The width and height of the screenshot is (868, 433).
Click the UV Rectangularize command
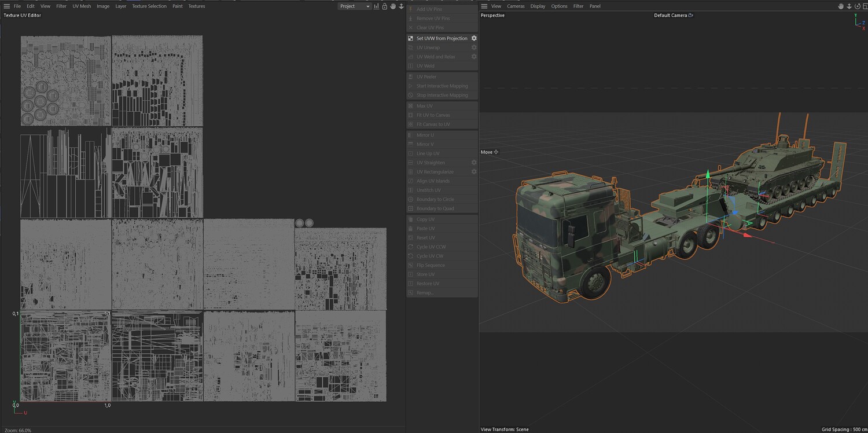[x=442, y=172]
